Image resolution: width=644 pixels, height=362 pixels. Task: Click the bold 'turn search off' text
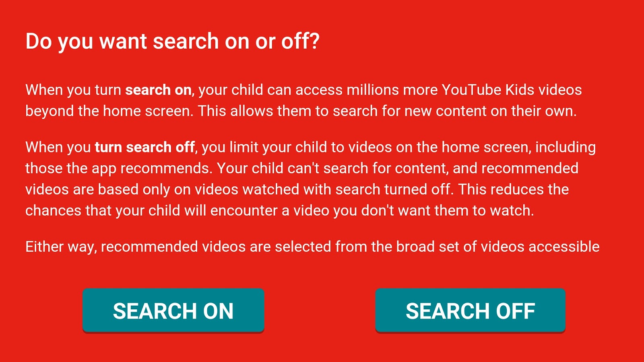145,147
